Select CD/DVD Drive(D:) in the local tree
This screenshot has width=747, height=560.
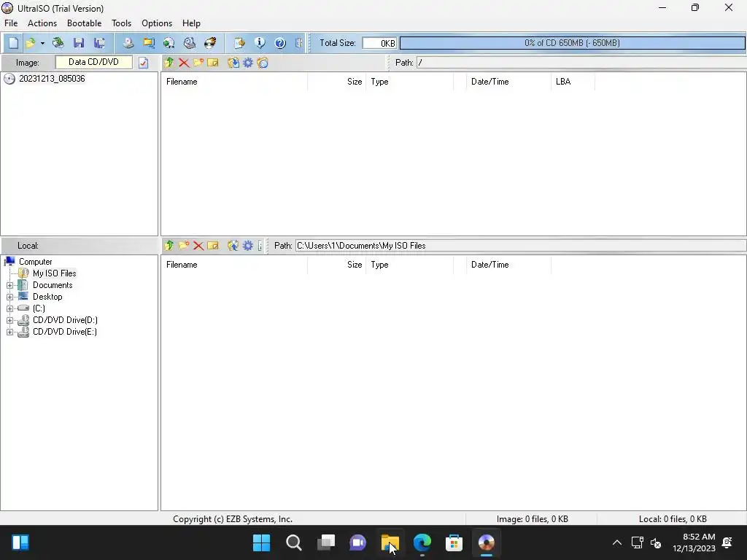65,320
